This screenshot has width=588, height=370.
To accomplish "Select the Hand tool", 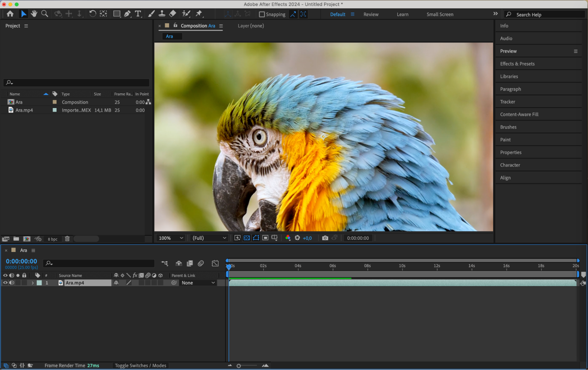I will click(34, 14).
